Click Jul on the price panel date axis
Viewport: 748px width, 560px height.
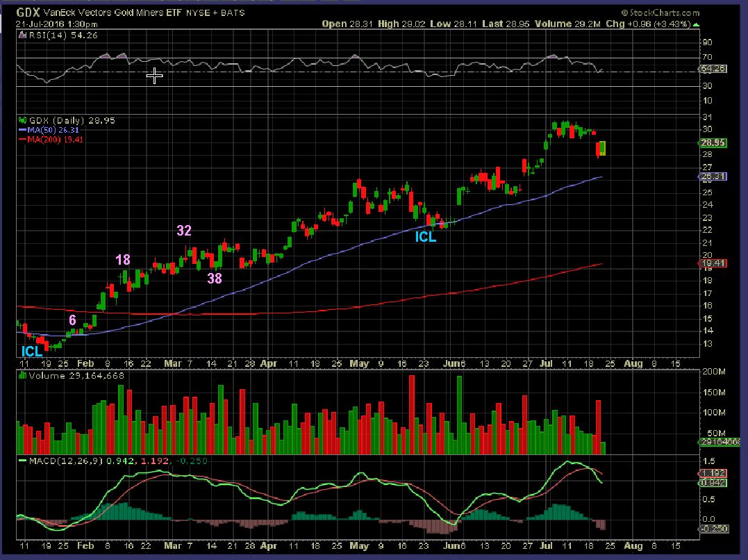(546, 363)
